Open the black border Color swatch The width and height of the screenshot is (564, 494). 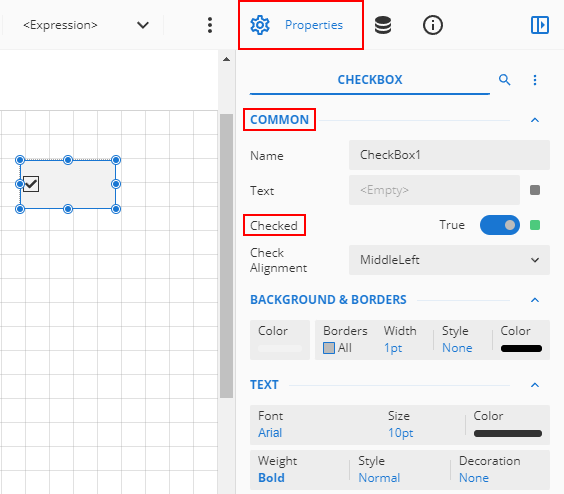pyautogui.click(x=521, y=348)
